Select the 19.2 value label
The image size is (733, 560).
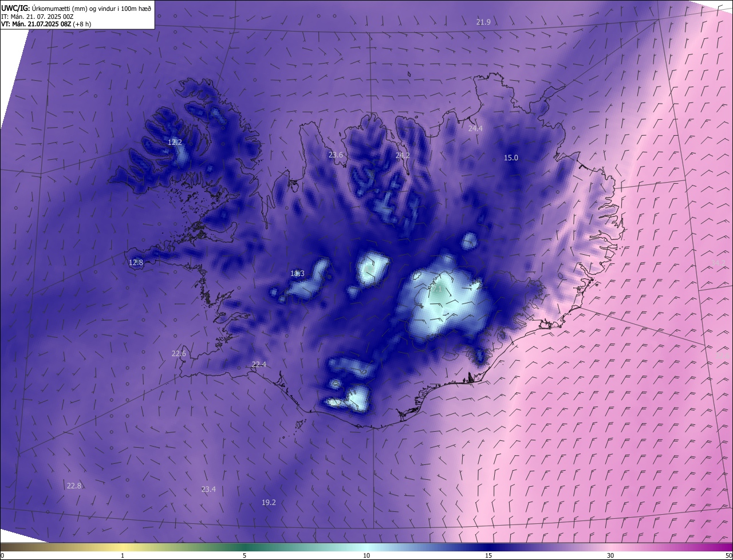coord(269,502)
